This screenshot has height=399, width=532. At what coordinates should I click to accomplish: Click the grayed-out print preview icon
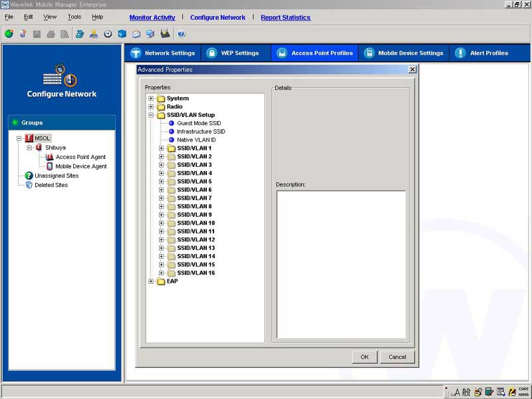click(65, 34)
